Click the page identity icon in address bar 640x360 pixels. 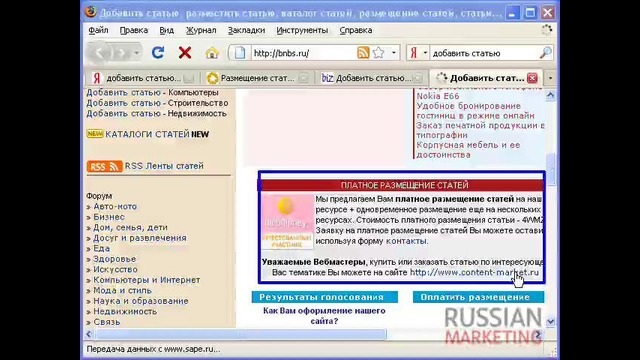click(240, 53)
